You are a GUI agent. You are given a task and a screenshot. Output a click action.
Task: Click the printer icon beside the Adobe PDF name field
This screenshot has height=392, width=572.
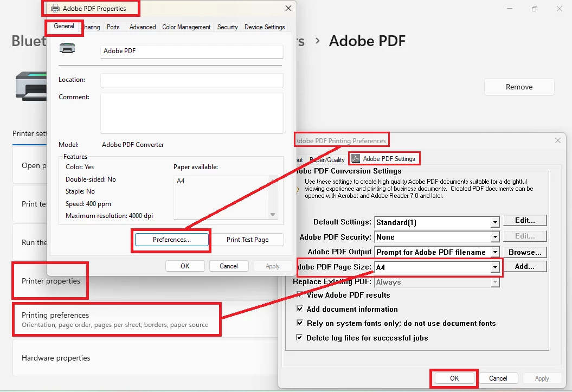67,48
